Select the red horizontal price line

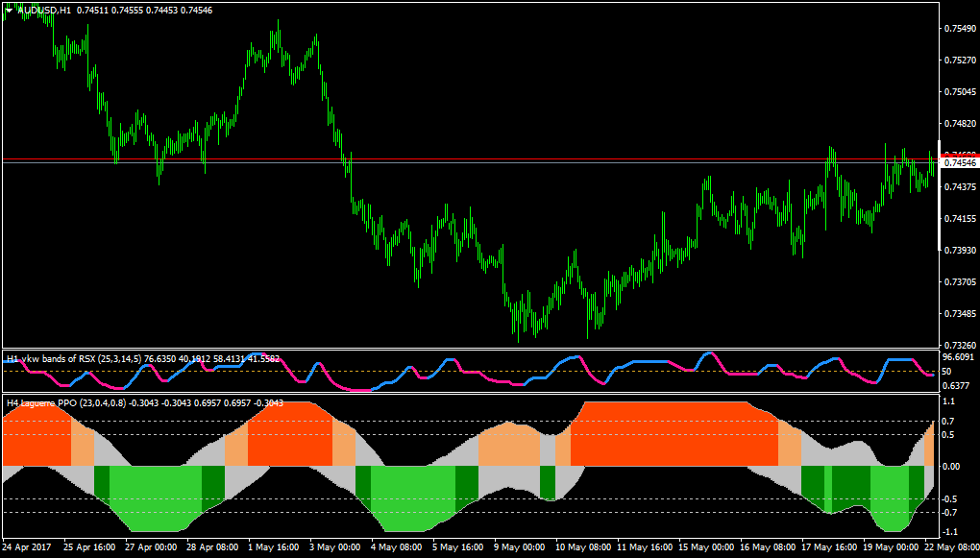(x=470, y=159)
